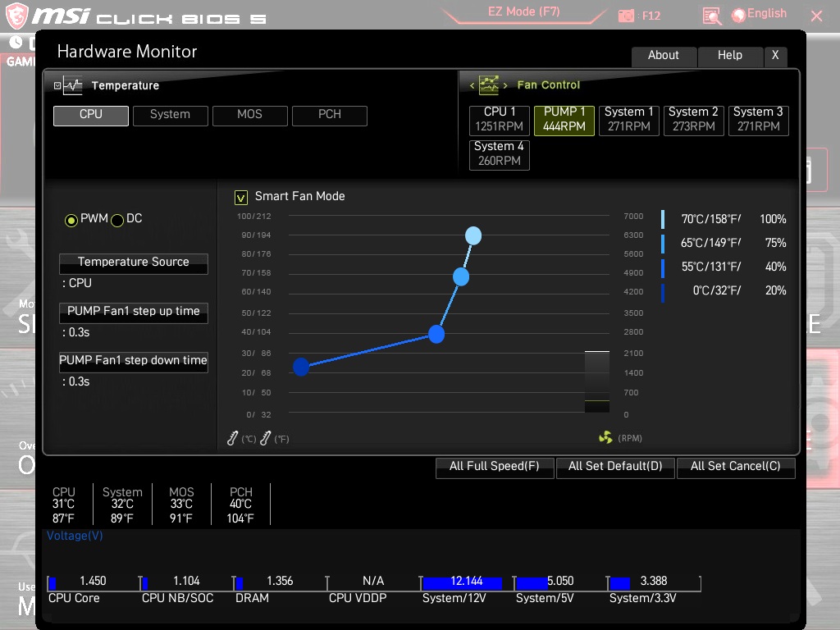Click the 0°C/32°F 20% legend entry
The width and height of the screenshot is (840, 630).
coord(724,290)
